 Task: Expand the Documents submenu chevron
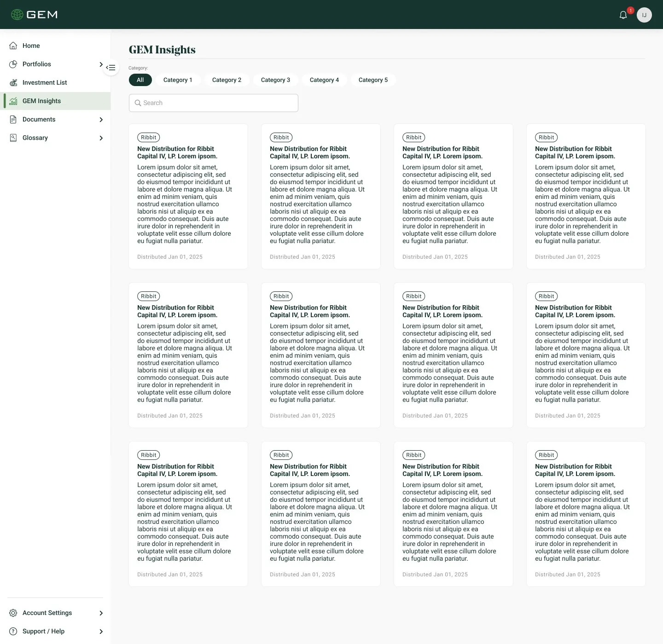tap(101, 120)
